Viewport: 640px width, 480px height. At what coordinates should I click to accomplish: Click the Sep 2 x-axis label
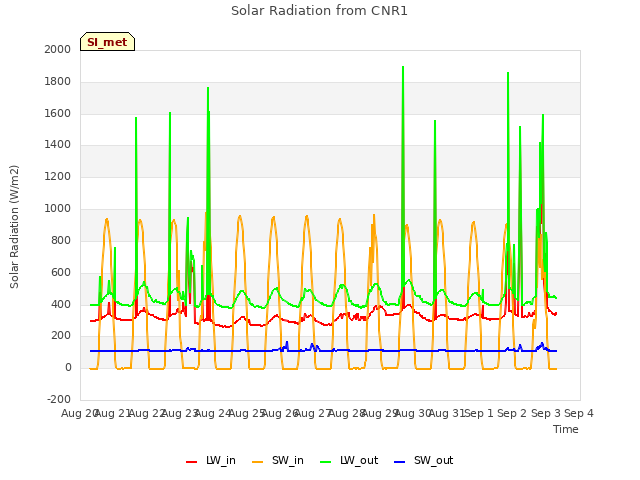point(512,413)
